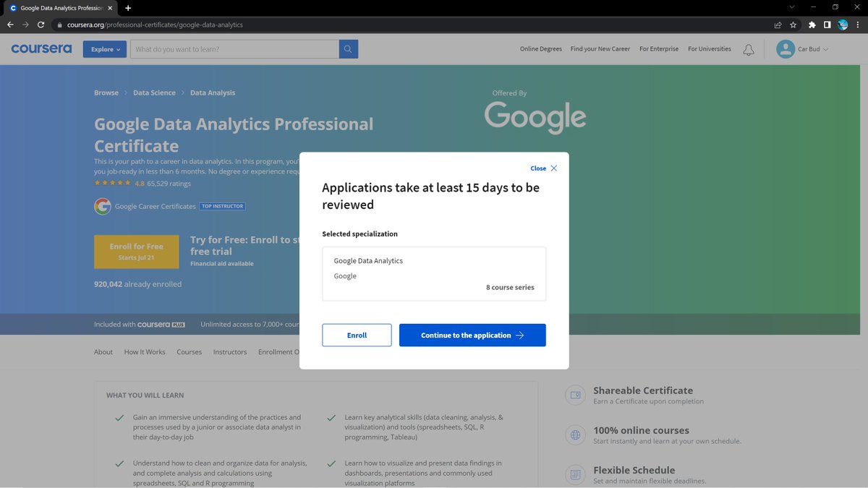Click the Car Bud profile avatar icon
Viewport: 868px width, 488px height.
(x=785, y=49)
